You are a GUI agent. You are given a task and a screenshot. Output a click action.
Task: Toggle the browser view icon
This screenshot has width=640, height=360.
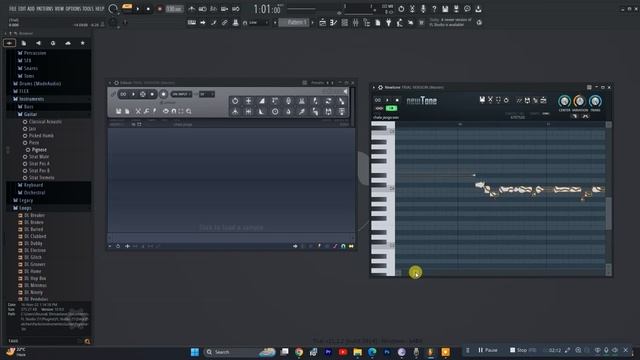tap(367, 22)
